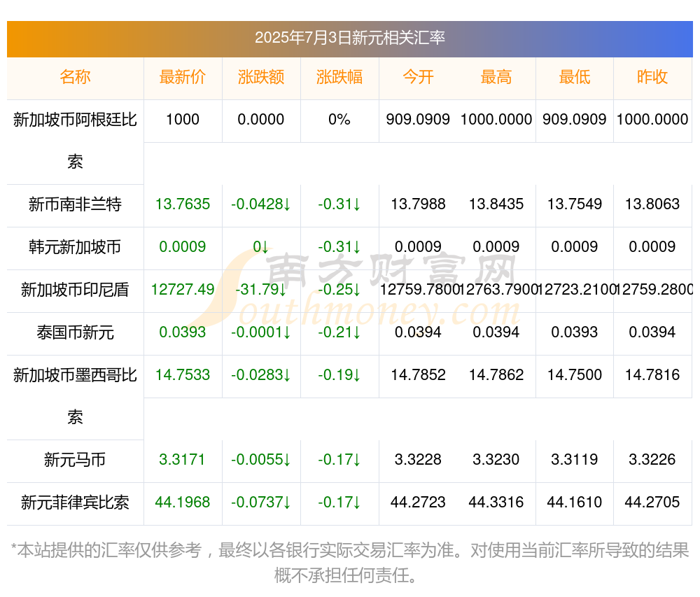Click change percent 0% value
Viewport: 700px width, 597px height.
[339, 119]
